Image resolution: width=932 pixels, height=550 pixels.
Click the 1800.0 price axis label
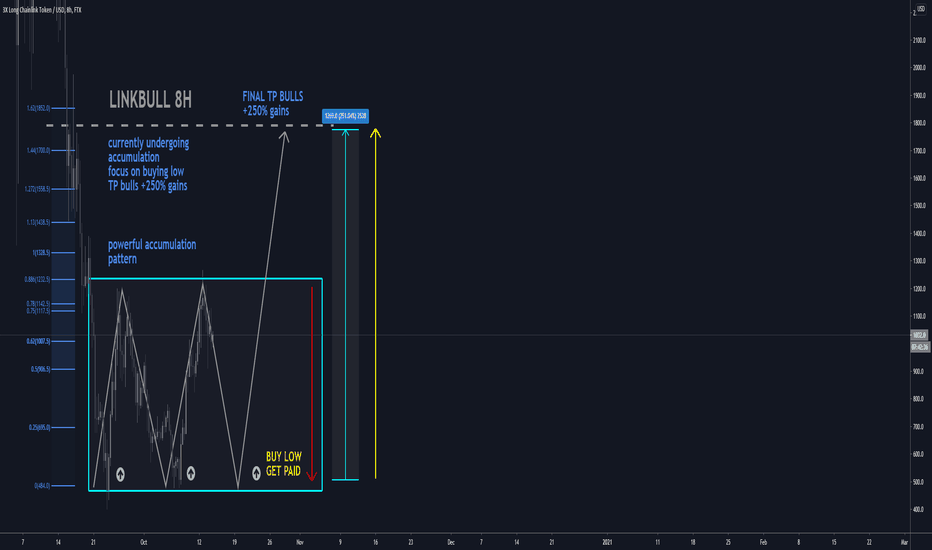919,123
